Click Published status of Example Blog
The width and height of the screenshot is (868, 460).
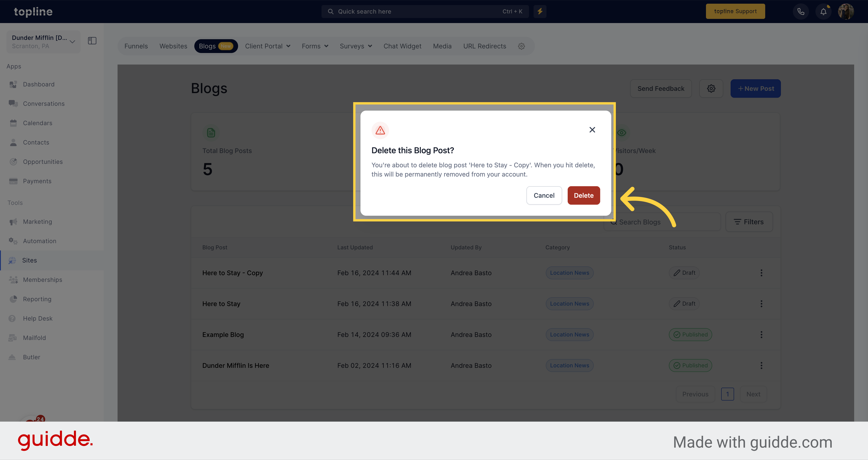click(690, 335)
